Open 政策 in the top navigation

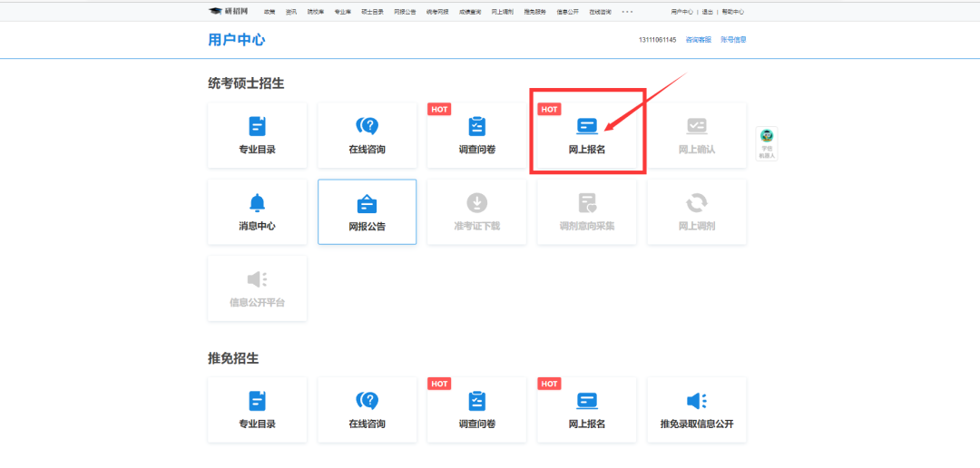pyautogui.click(x=269, y=12)
